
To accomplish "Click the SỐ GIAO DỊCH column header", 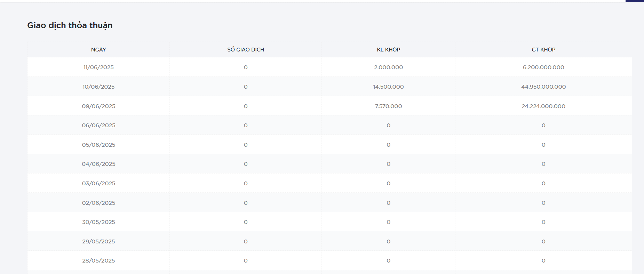I will coord(246,50).
